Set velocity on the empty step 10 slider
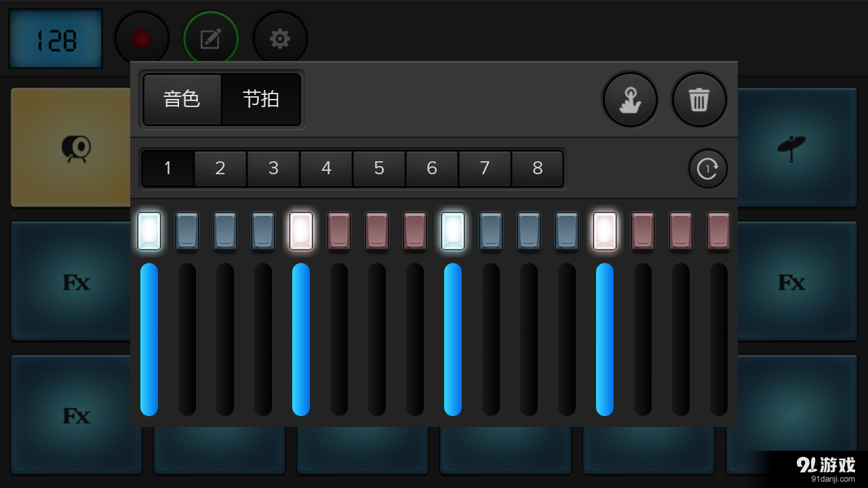Image resolution: width=868 pixels, height=488 pixels. [x=491, y=340]
